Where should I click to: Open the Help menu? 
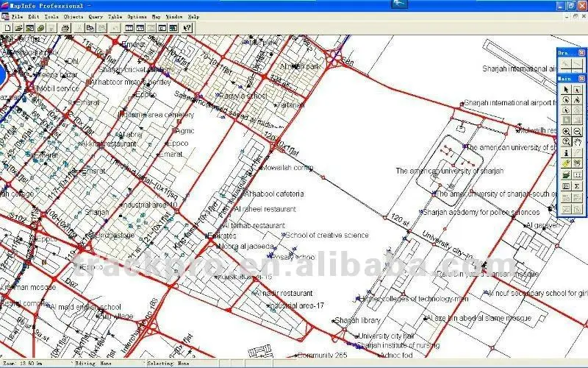coord(193,16)
